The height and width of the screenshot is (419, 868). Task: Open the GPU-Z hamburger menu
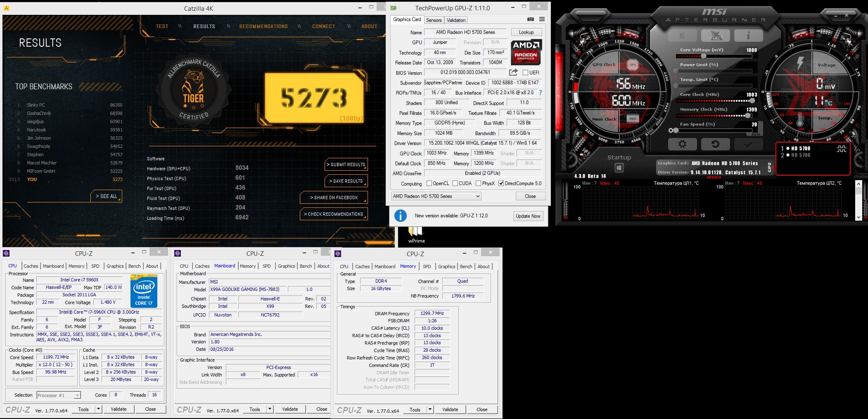[x=542, y=19]
